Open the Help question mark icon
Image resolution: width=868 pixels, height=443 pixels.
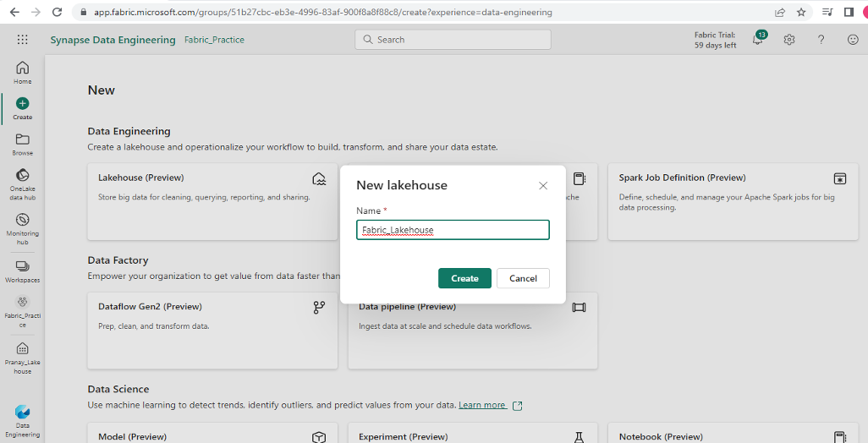(821, 40)
